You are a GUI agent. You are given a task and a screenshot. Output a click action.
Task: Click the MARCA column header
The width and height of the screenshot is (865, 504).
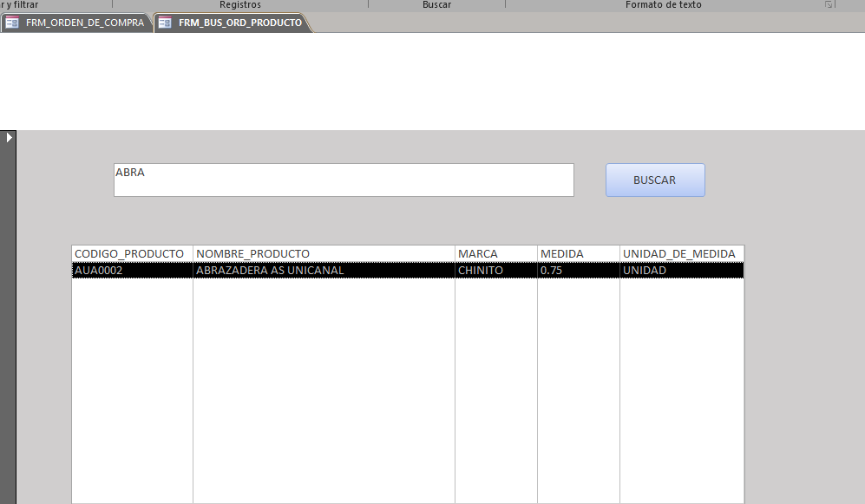click(x=478, y=253)
